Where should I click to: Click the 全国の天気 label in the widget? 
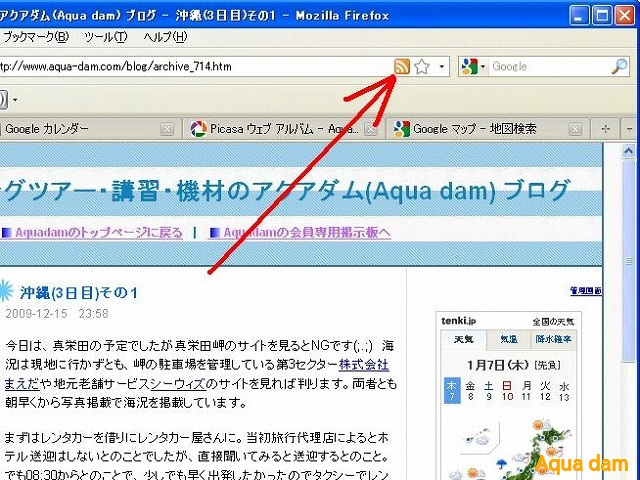(x=553, y=322)
